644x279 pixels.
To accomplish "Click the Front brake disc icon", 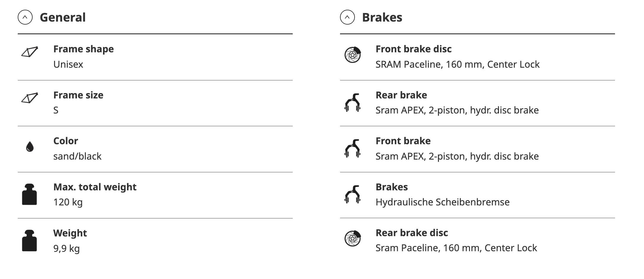I will pos(352,55).
